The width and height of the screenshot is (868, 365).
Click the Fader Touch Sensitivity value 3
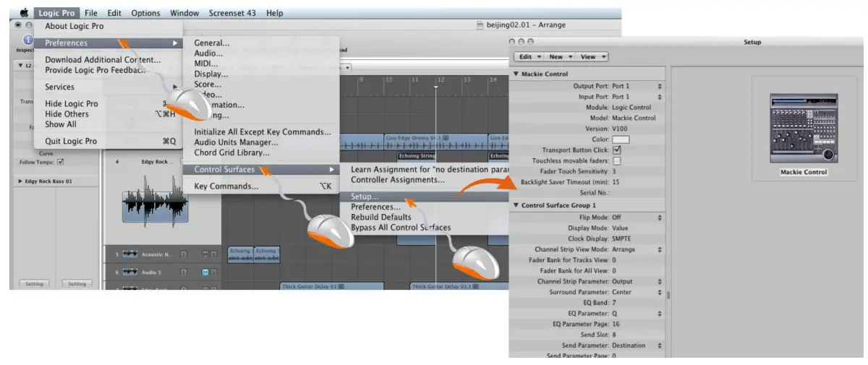point(614,171)
